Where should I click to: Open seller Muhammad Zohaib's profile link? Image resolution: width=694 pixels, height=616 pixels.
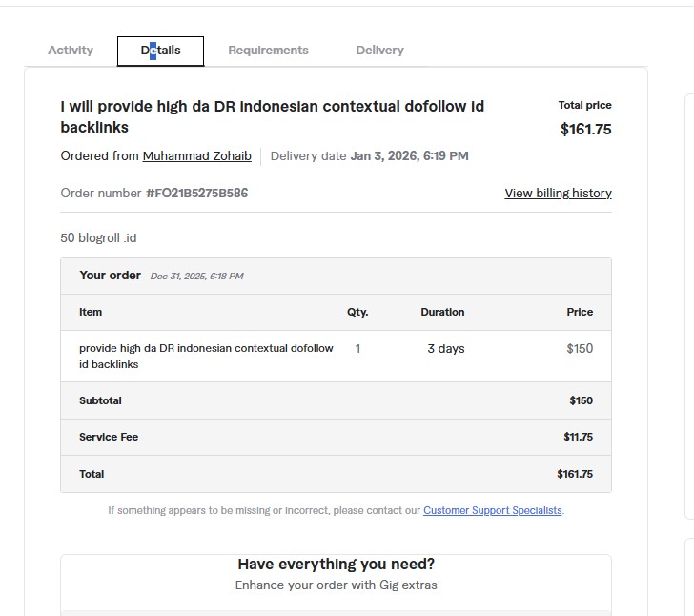click(196, 156)
